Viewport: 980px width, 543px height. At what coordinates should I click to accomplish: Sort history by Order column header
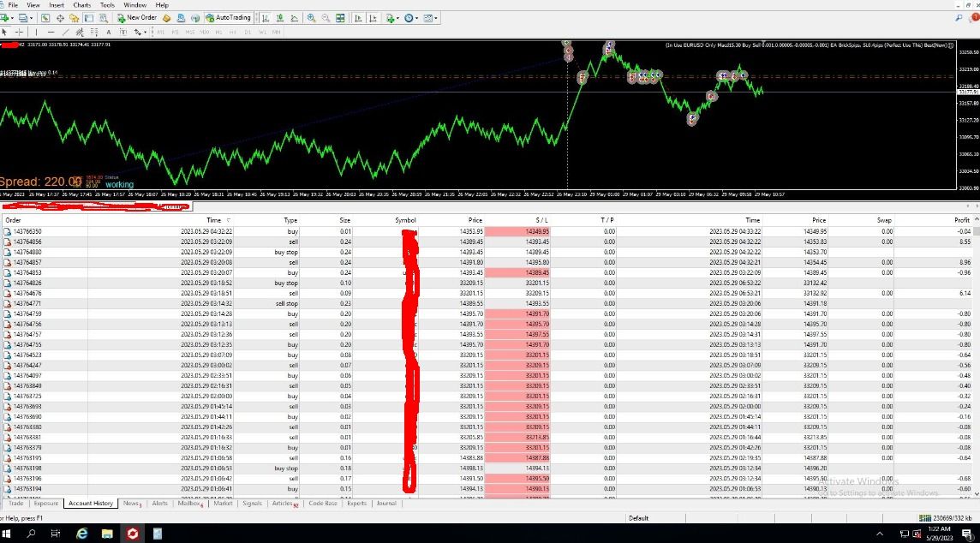pyautogui.click(x=13, y=221)
